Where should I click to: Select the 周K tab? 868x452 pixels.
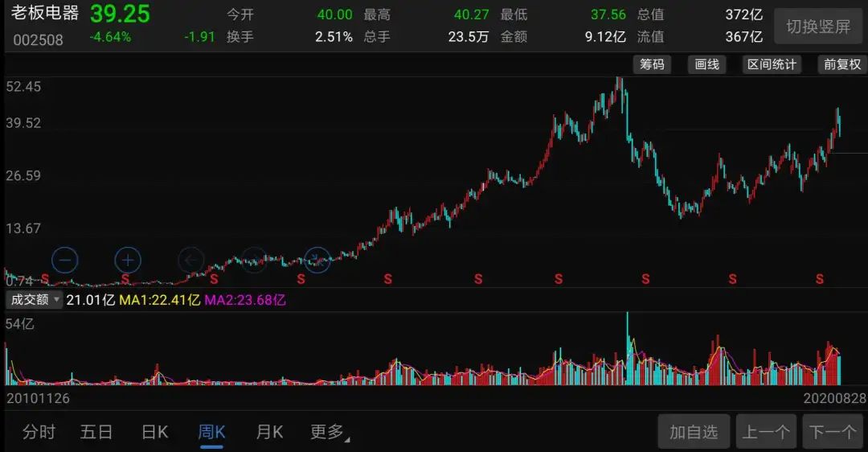click(x=211, y=432)
